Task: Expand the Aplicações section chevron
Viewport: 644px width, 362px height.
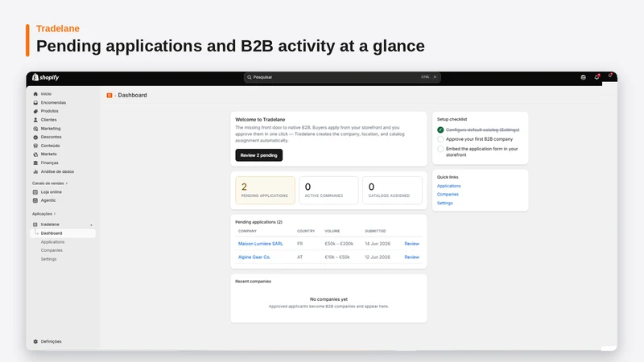Action: [x=55, y=214]
